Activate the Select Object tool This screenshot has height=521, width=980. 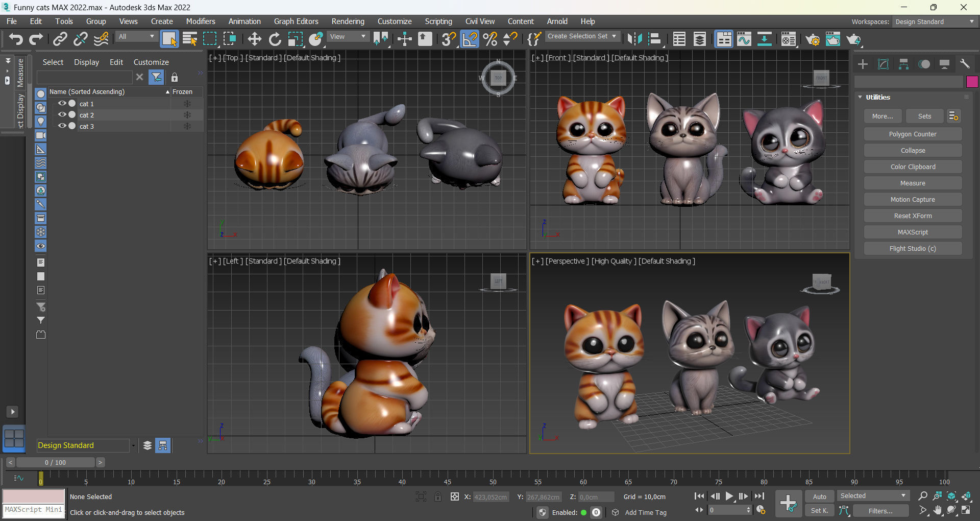point(169,39)
